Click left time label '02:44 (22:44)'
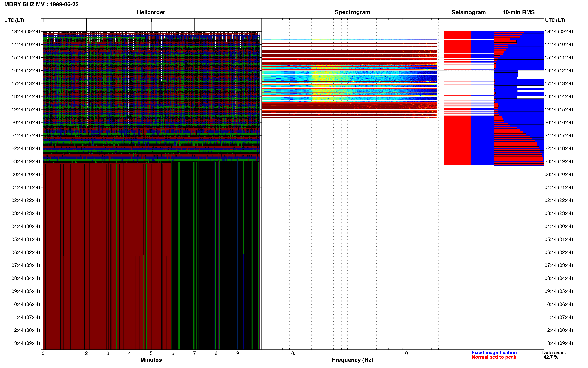Viewport: 588px width, 368px height. click(x=26, y=200)
